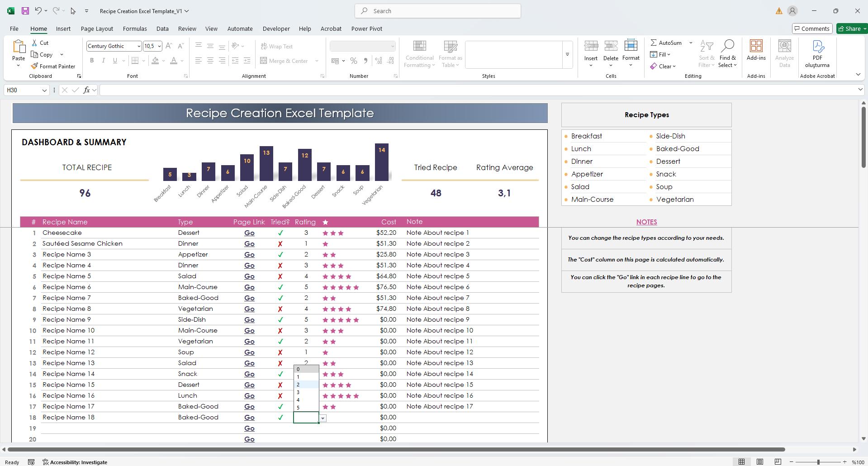868x466 pixels.
Task: Toggle italic formatting
Action: [103, 60]
